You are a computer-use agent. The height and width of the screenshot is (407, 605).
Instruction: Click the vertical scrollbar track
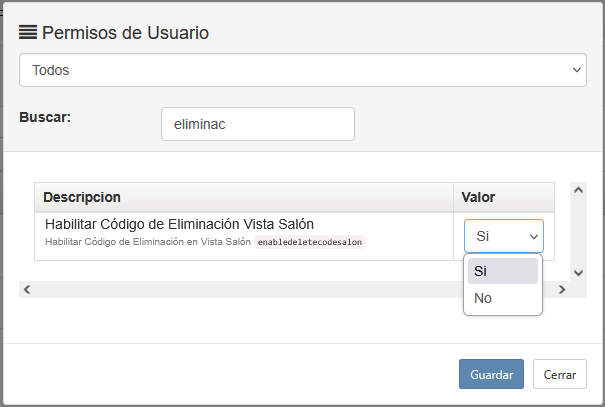[578, 231]
